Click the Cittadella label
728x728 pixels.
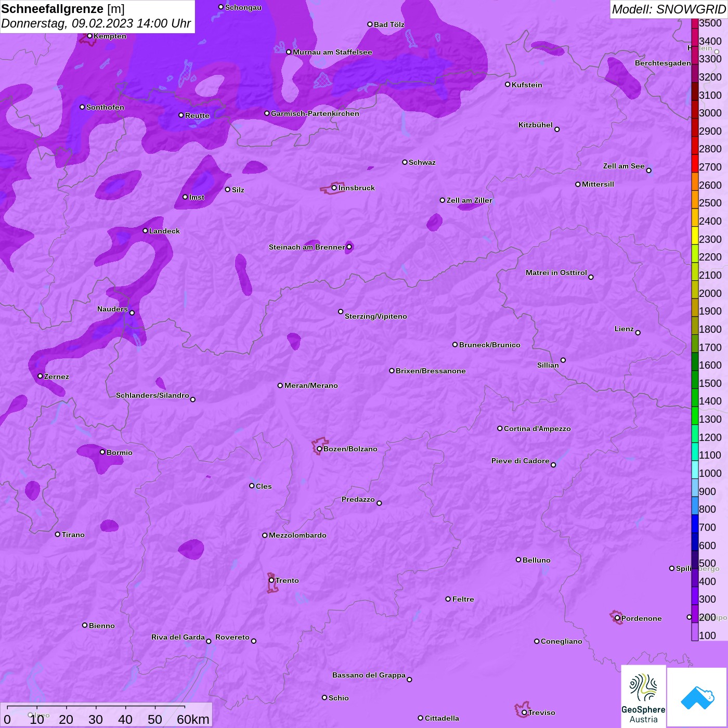point(442,718)
